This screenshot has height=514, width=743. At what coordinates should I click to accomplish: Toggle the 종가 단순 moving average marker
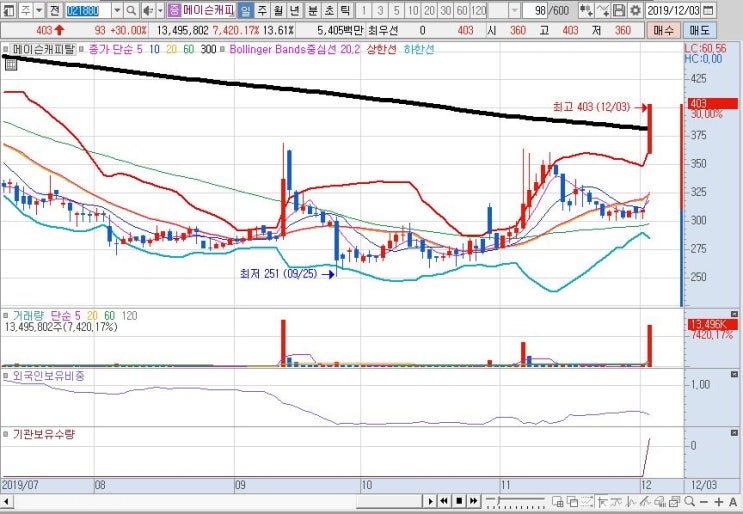point(81,49)
